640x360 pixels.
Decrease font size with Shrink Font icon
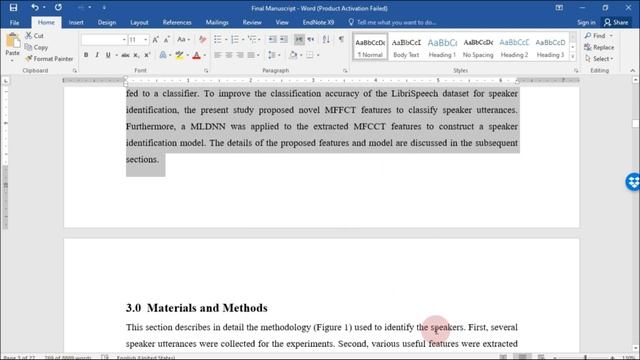pyautogui.click(x=167, y=40)
